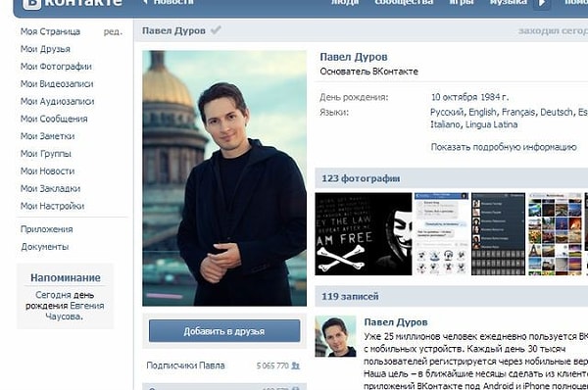
Task: Click the verified checkmark next to Павел Дуров
Action: point(216,30)
